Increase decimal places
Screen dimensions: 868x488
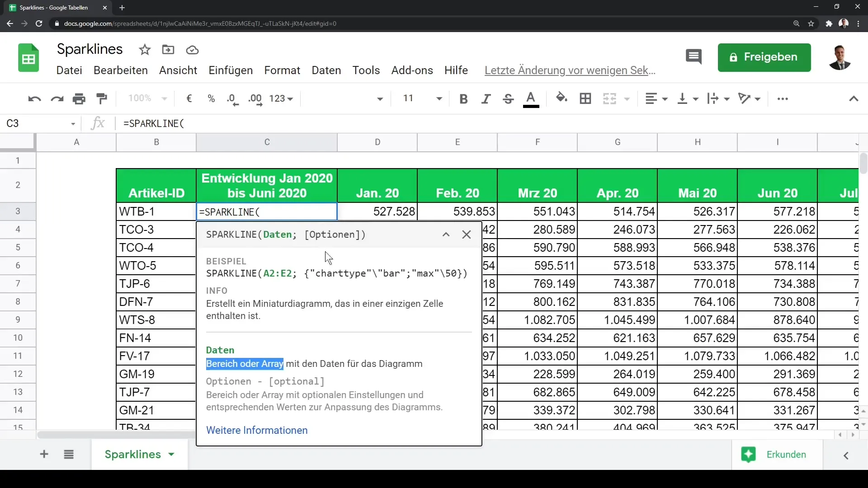pos(255,99)
